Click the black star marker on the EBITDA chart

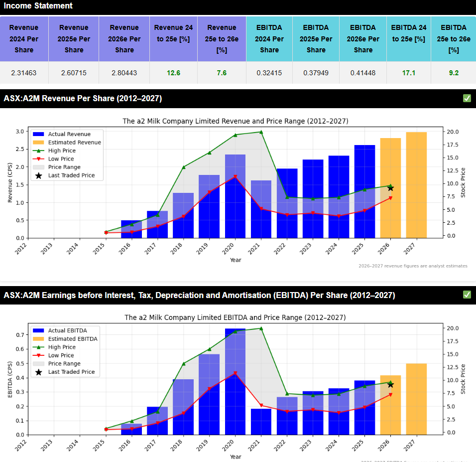(390, 385)
